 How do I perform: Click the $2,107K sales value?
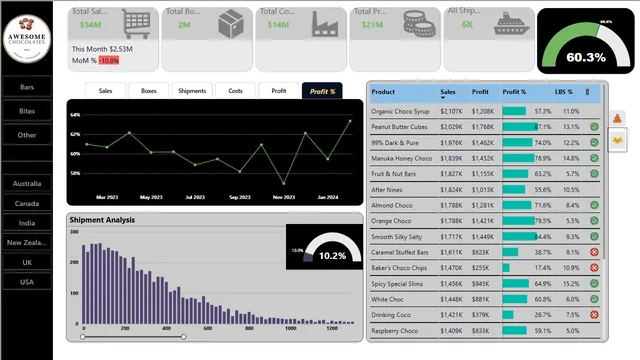click(451, 111)
